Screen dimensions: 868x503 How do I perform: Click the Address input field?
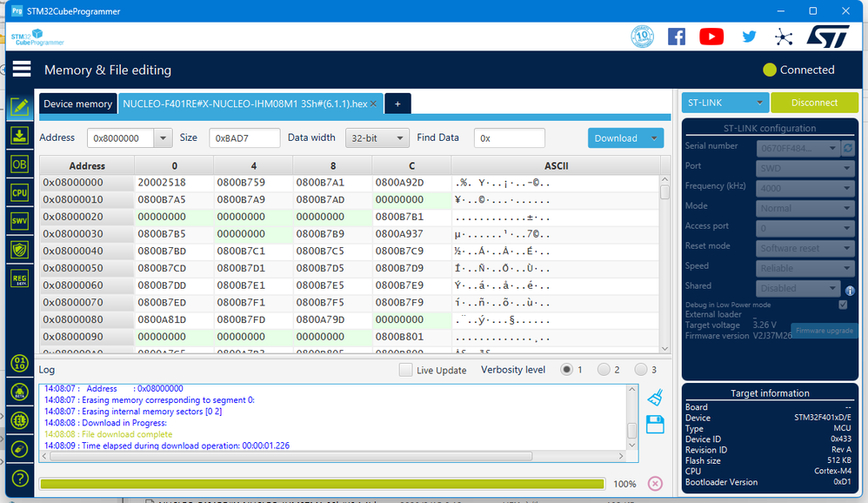click(x=120, y=138)
